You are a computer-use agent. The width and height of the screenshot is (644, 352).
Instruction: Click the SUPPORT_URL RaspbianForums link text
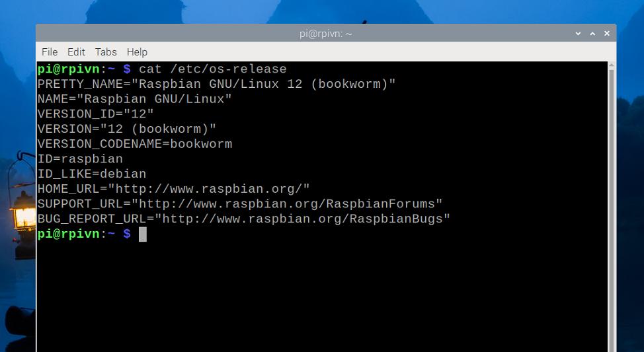pyautogui.click(x=287, y=204)
